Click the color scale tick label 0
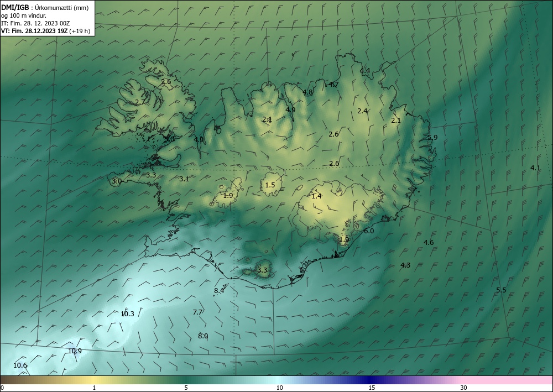 click(2, 388)
